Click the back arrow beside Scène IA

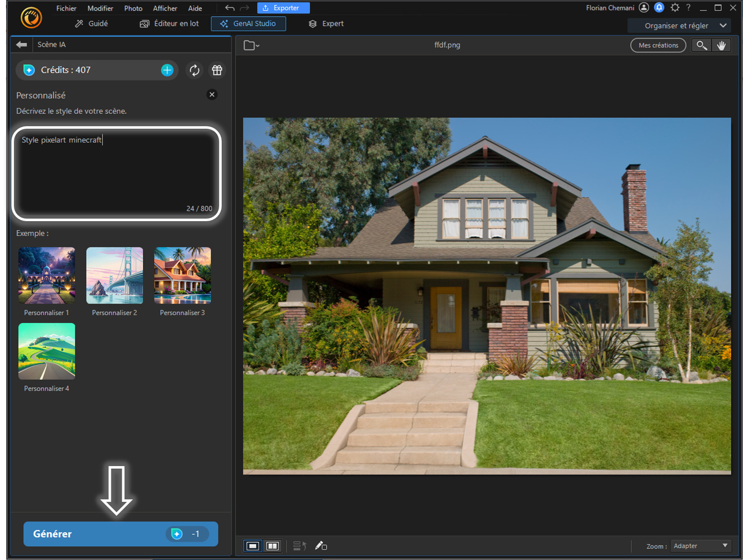click(21, 45)
